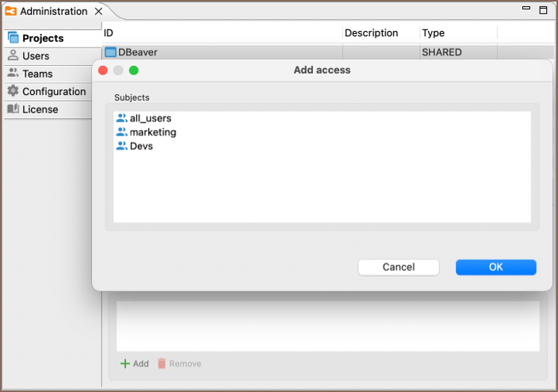
Task: Click the Configuration gear icon
Action: pyautogui.click(x=13, y=92)
